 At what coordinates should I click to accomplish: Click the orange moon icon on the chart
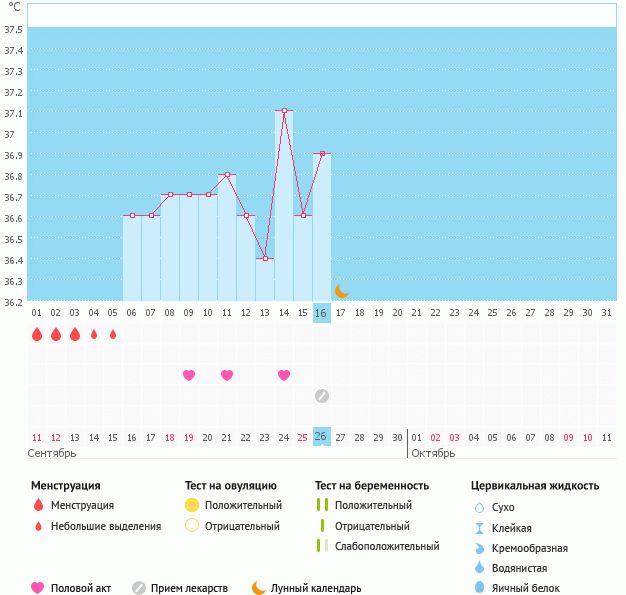tap(341, 291)
